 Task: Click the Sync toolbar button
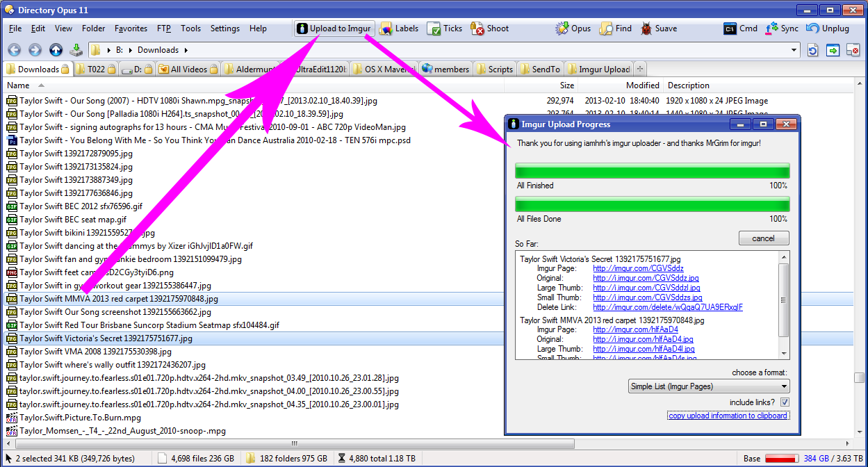(x=782, y=28)
